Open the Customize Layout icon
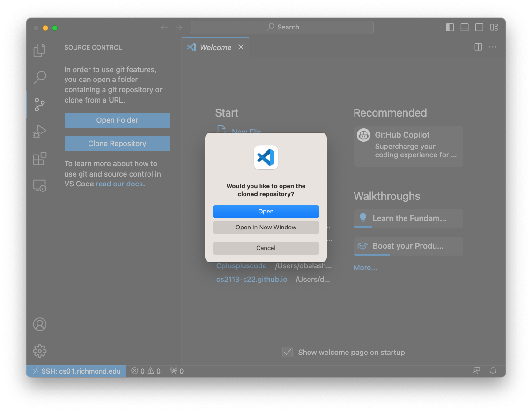 [x=494, y=28]
